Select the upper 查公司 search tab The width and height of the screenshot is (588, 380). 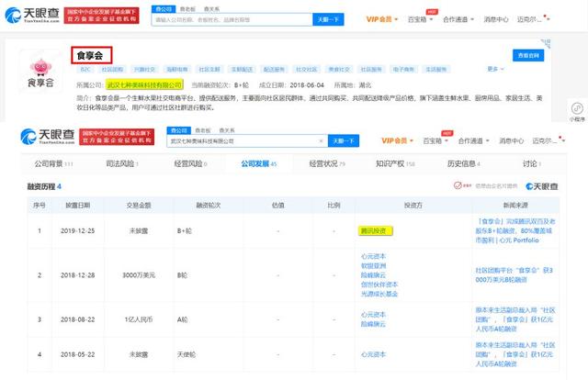click(x=164, y=9)
